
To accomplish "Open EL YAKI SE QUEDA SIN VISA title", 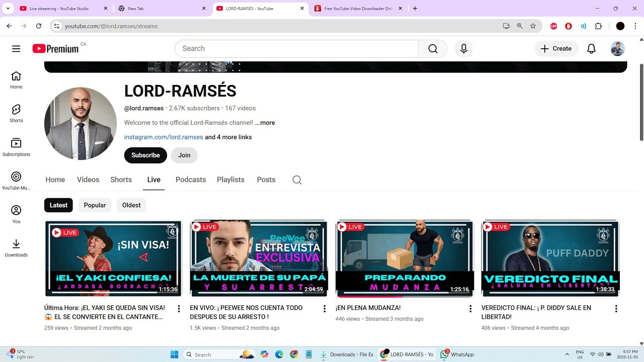I will click(105, 312).
